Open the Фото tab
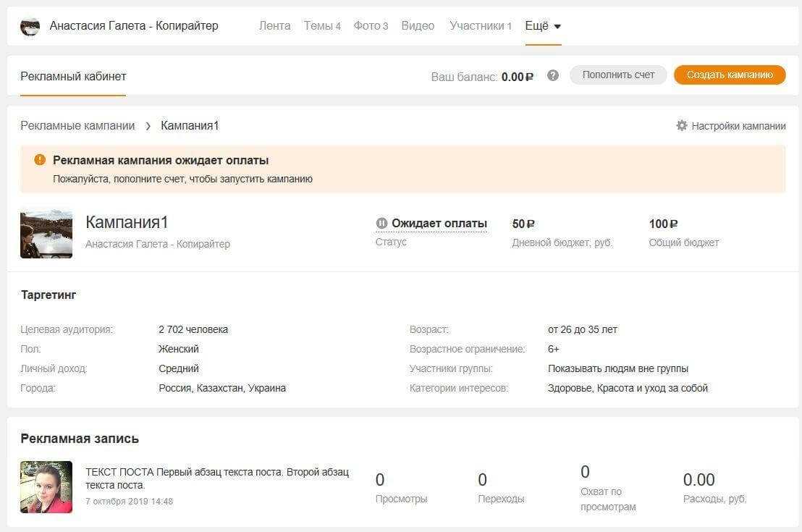 point(370,26)
